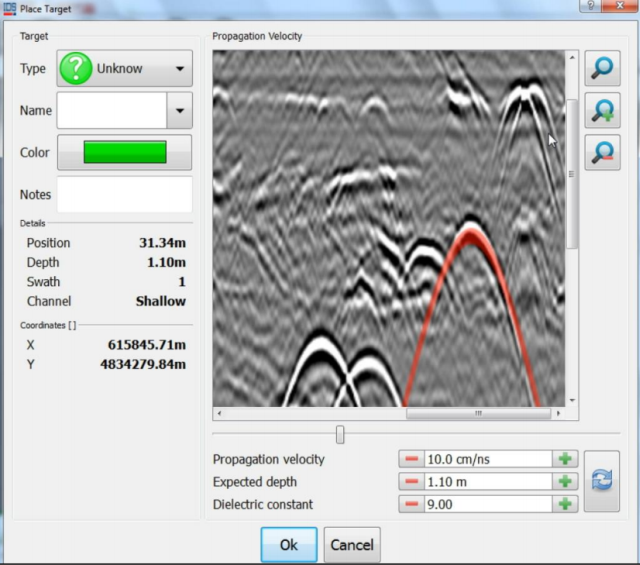640x565 pixels.
Task: Expand the Name dropdown arrow
Action: click(x=179, y=110)
